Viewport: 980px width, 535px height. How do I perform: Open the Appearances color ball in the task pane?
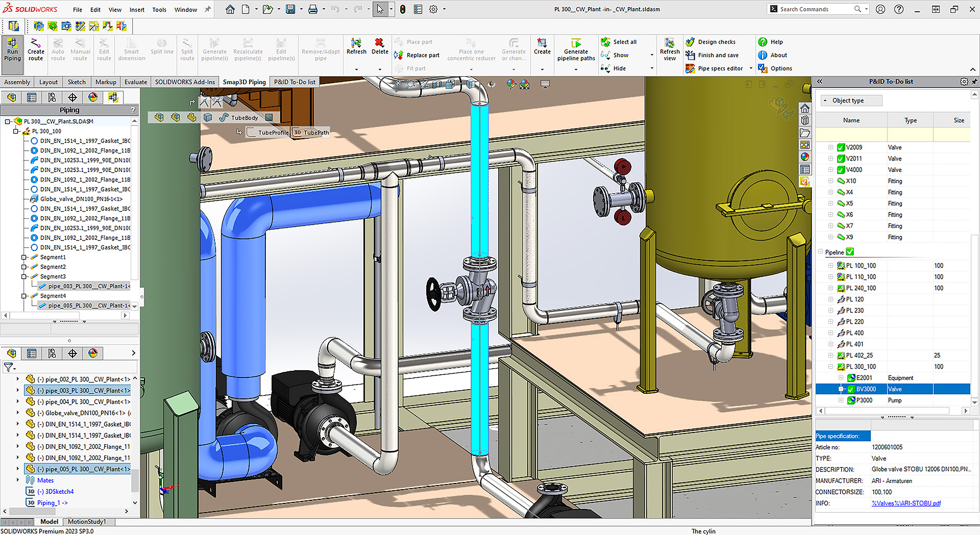(x=805, y=157)
